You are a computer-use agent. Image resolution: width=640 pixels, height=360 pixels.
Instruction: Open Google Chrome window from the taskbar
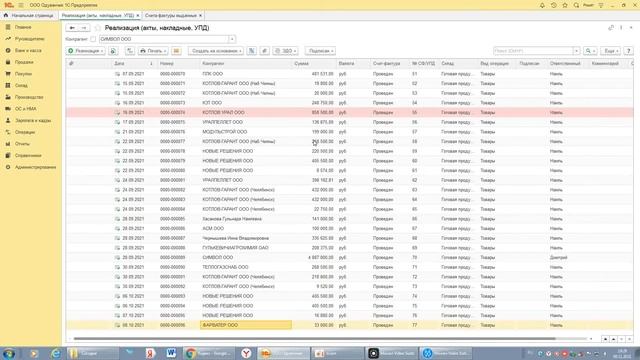209,353
